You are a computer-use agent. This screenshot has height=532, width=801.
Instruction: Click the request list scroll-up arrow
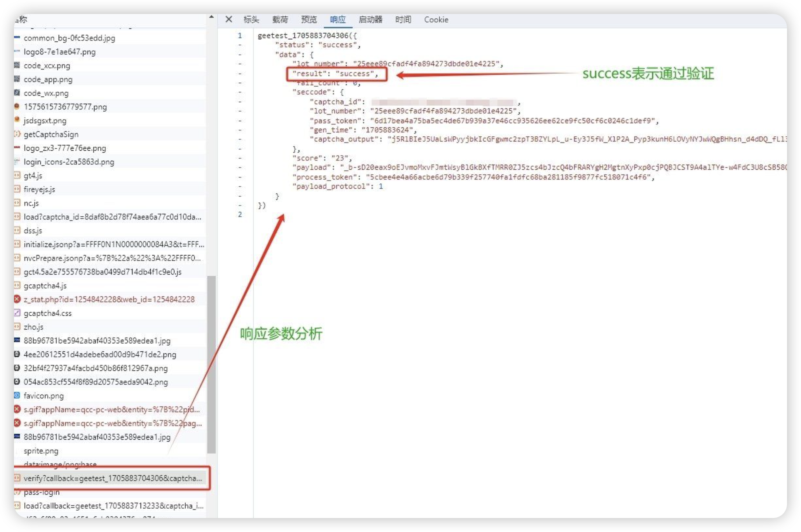pyautogui.click(x=211, y=17)
